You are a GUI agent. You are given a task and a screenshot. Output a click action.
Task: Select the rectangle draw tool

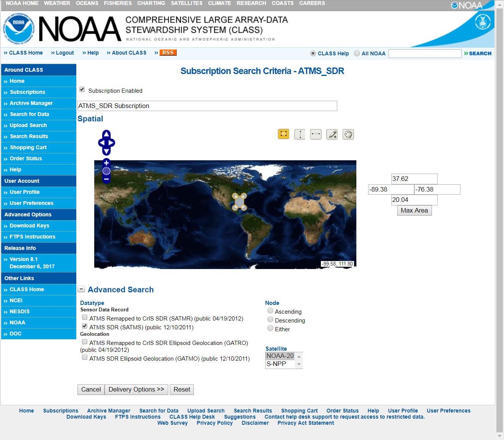tap(283, 134)
